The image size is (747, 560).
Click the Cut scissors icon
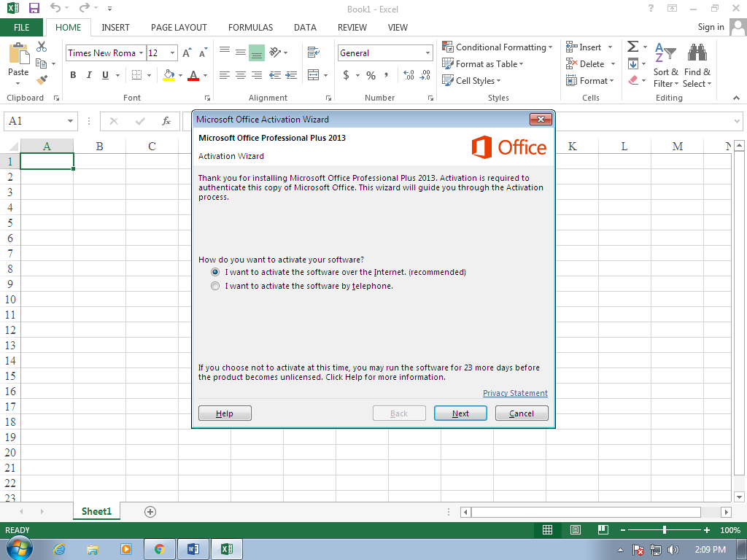pos(42,47)
